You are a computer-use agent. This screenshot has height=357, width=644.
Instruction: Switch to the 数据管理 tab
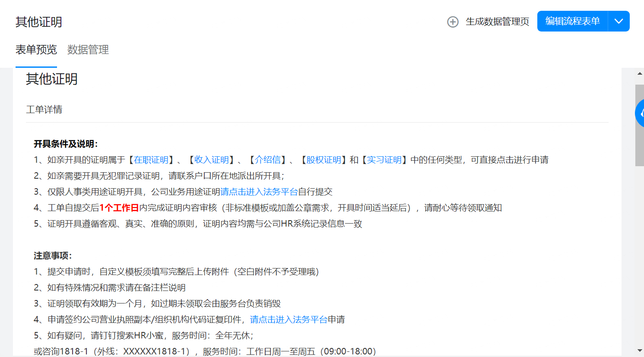point(88,50)
